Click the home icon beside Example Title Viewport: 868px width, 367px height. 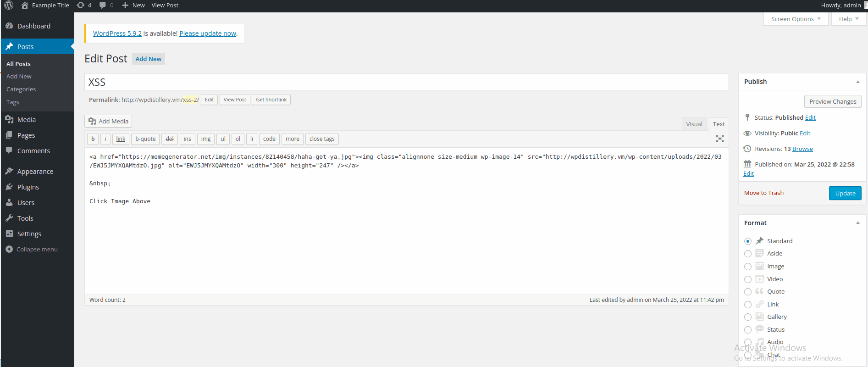[x=25, y=5]
